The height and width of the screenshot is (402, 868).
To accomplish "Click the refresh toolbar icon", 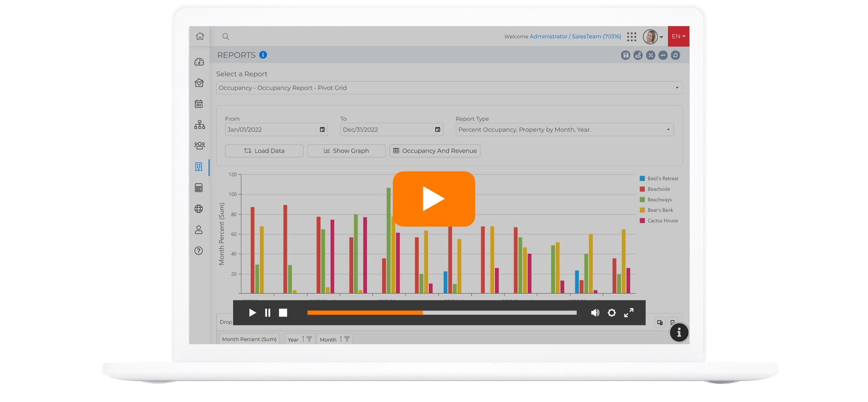I will (x=676, y=55).
